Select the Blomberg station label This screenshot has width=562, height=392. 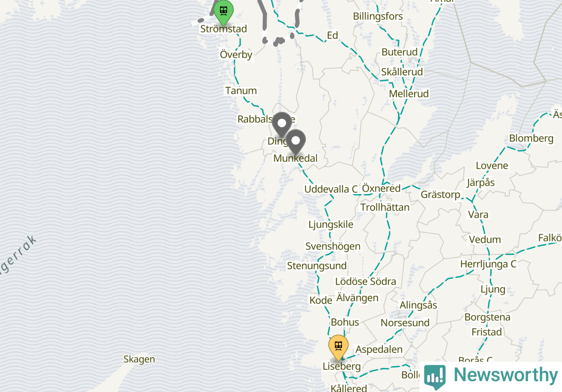[x=531, y=138]
